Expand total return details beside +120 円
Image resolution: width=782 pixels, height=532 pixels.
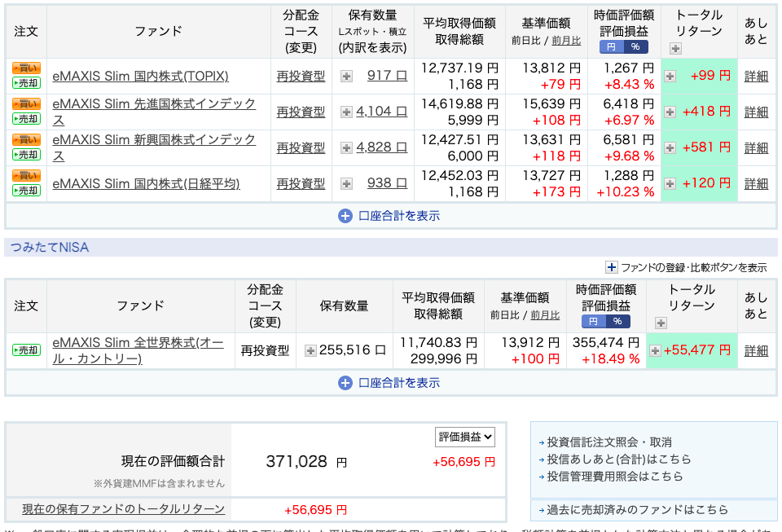tap(670, 184)
